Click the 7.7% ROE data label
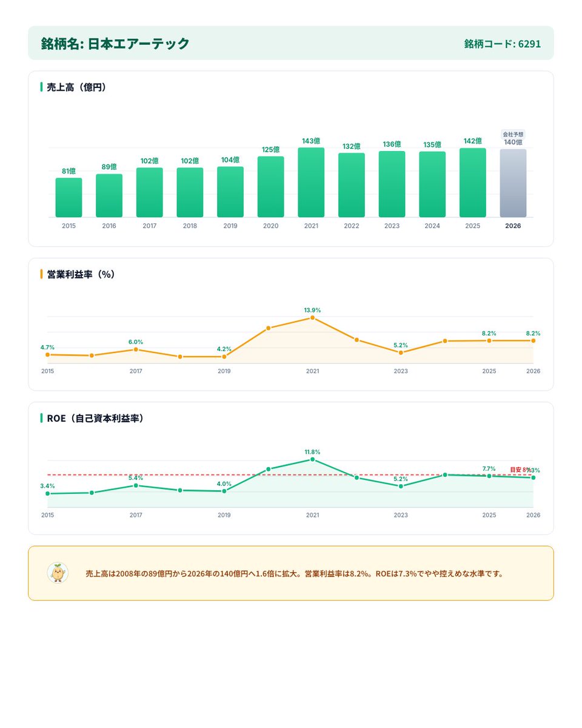This screenshot has height=728, width=582. pyautogui.click(x=489, y=468)
